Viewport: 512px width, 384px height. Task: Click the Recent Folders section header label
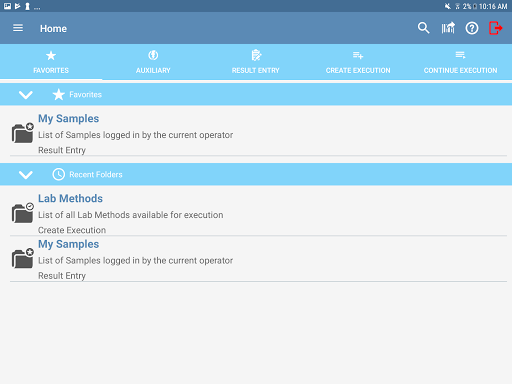click(96, 174)
